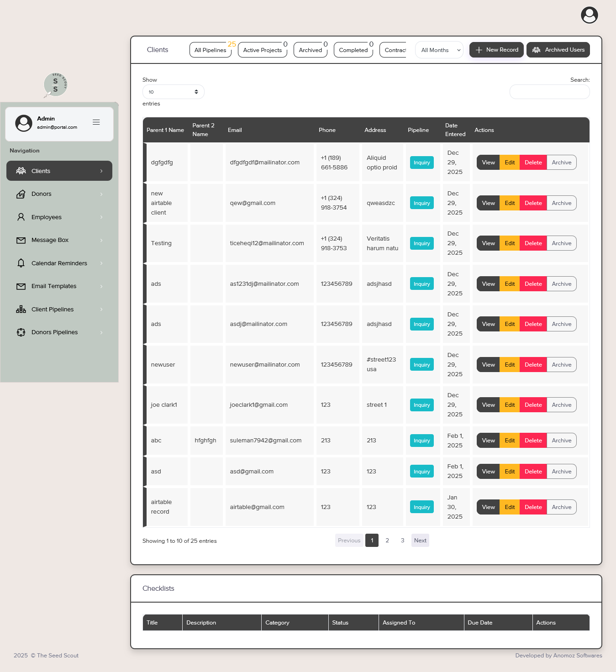Open the All Months dropdown
This screenshot has height=672, width=616.
point(439,50)
